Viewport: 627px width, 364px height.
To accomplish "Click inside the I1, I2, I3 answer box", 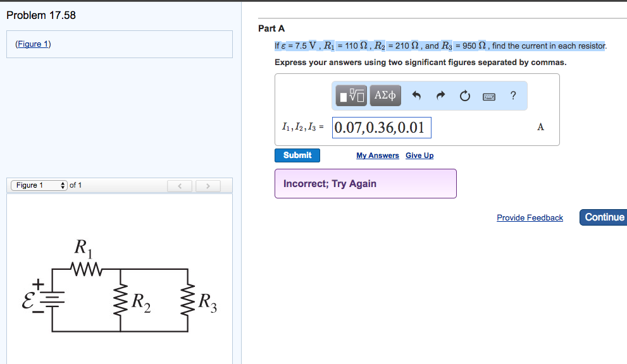I will coord(381,127).
